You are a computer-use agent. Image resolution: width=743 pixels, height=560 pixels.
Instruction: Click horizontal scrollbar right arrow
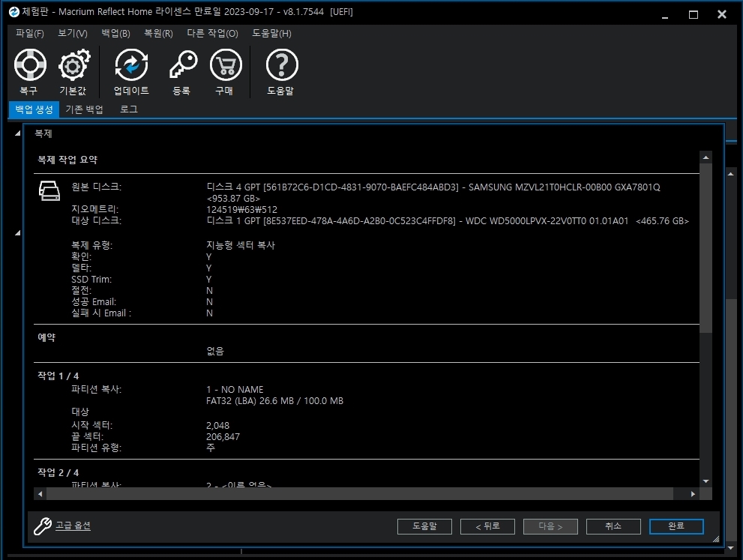point(693,494)
